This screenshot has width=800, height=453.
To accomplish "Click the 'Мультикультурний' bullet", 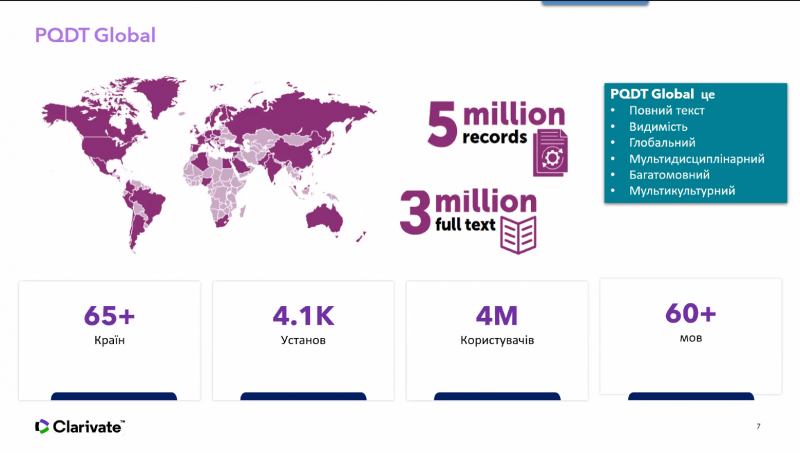I will pos(682,191).
